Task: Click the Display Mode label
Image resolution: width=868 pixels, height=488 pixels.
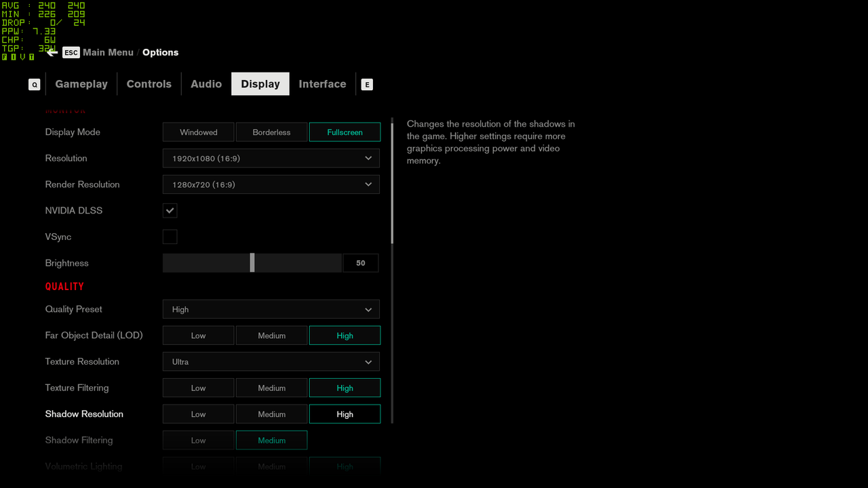Action: click(x=73, y=132)
